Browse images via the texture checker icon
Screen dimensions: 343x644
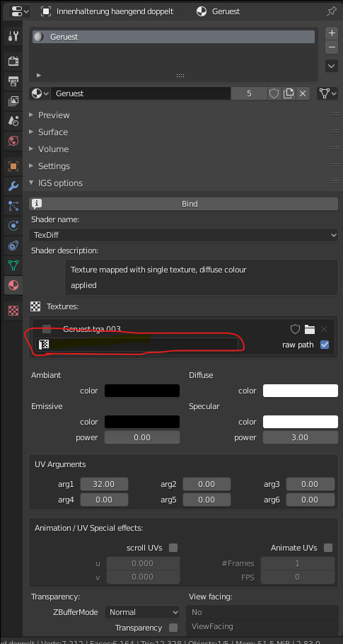tap(44, 345)
